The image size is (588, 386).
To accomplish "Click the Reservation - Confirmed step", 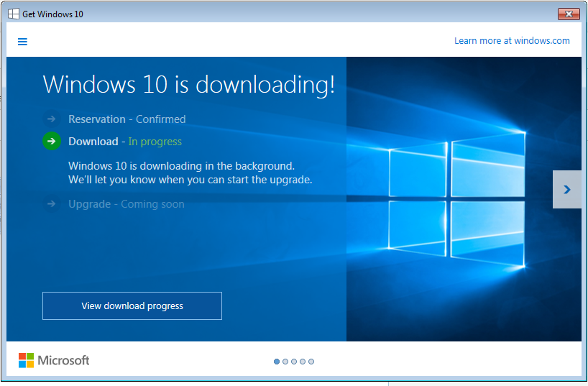I will tap(127, 119).
